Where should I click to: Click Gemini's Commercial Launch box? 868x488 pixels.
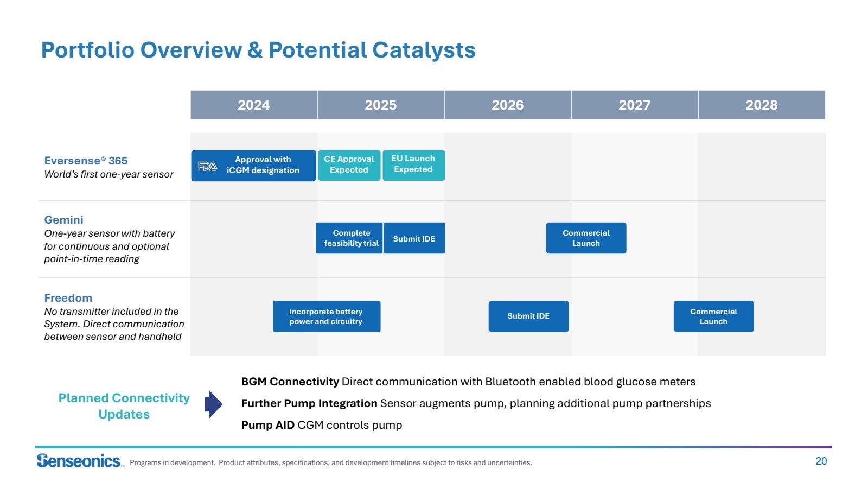586,238
